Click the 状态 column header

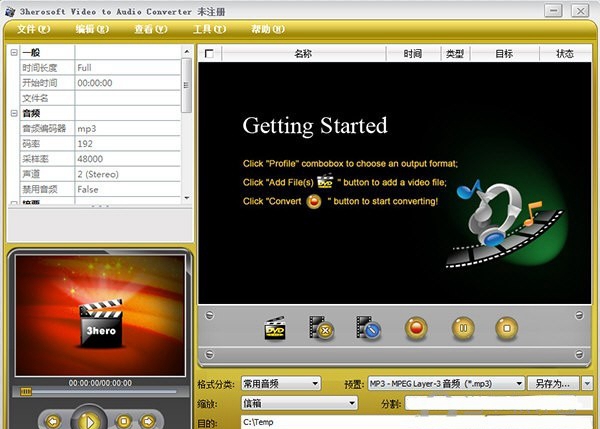tap(565, 54)
